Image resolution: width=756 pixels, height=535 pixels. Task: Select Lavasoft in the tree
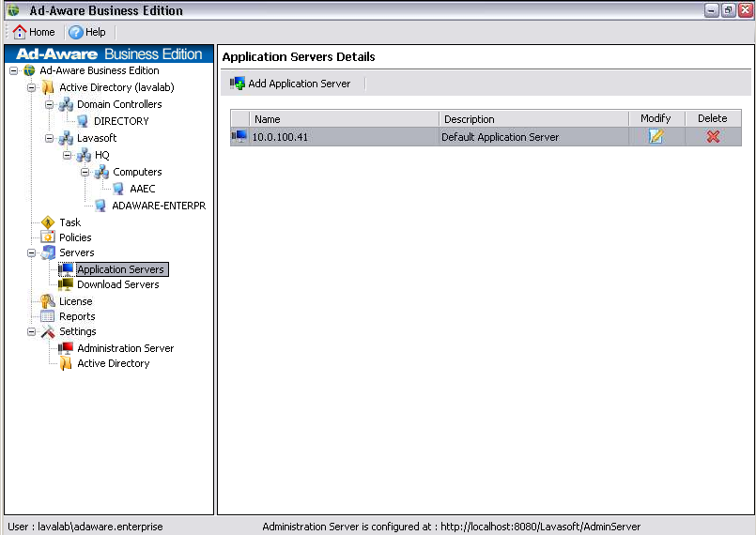[x=97, y=138]
